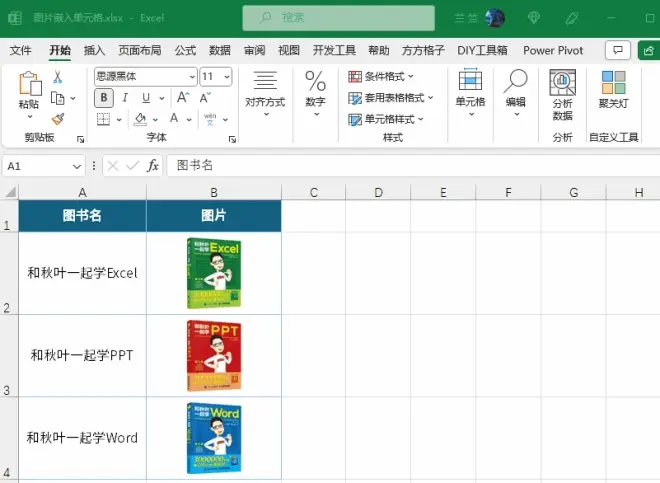Open Font settings dialog launcher
The image size is (660, 483).
pos(232,139)
